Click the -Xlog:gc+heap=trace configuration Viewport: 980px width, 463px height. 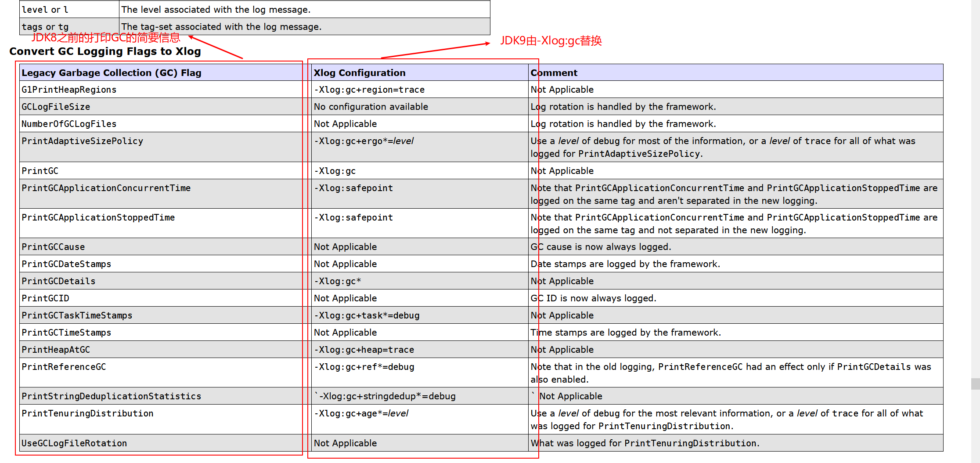364,350
